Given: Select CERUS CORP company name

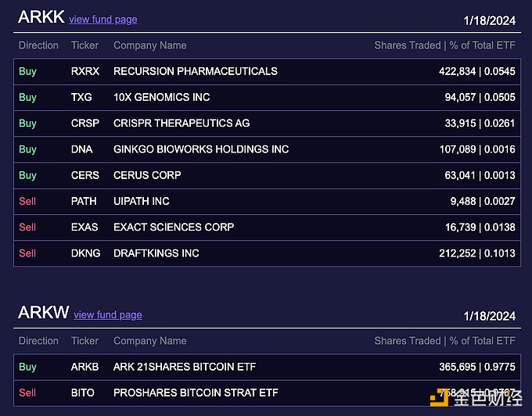Looking at the screenshot, I should click(147, 175).
